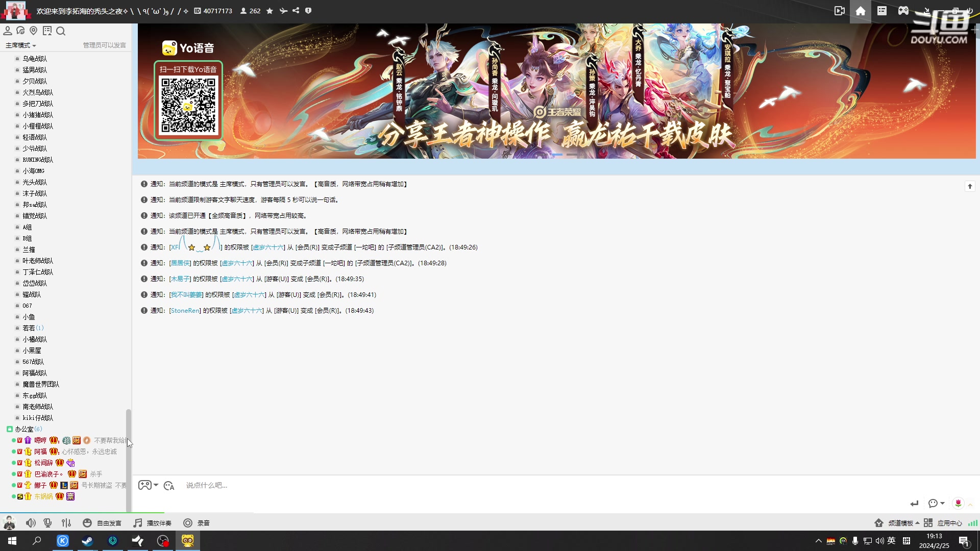Open the 主席模式 mode dropdown
The height and width of the screenshot is (551, 980).
20,45
